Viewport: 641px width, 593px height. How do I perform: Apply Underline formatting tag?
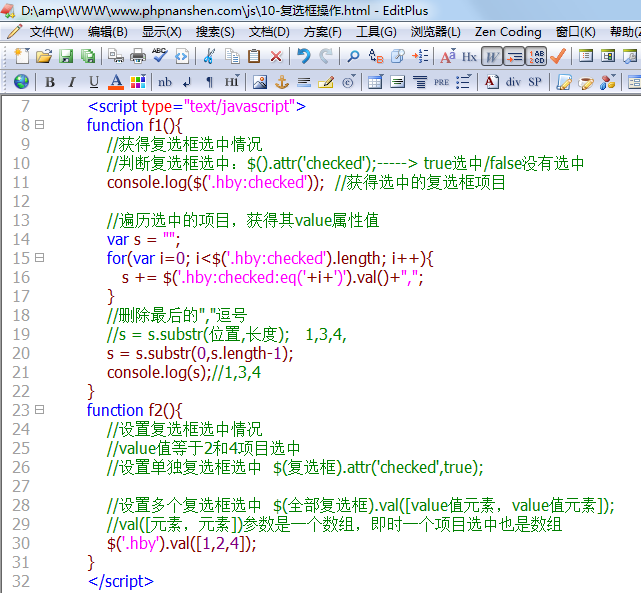94,82
